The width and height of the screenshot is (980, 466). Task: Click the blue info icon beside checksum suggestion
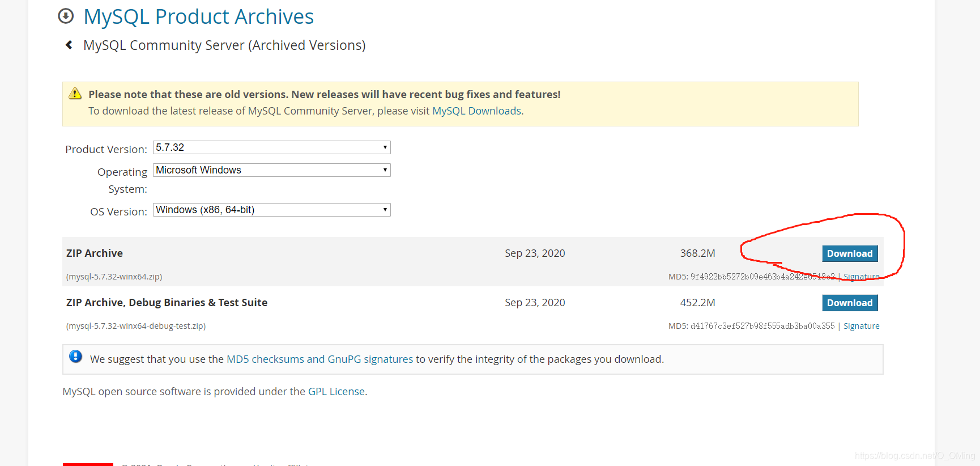coord(75,357)
